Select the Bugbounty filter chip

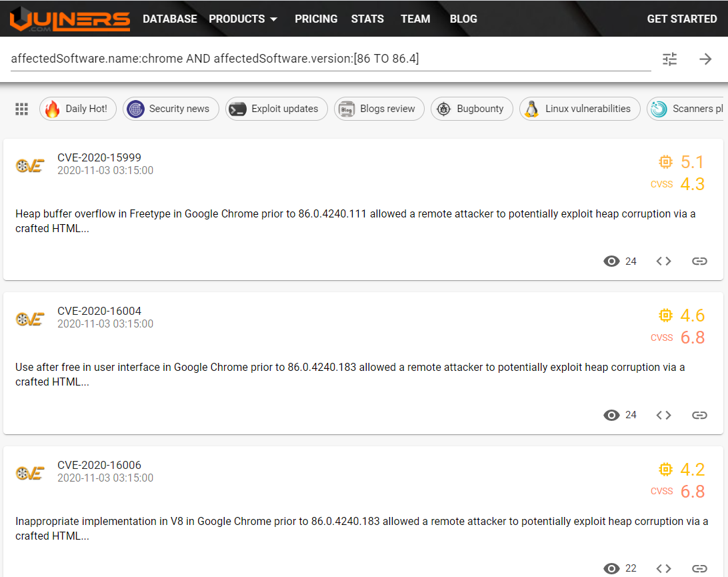click(x=472, y=109)
